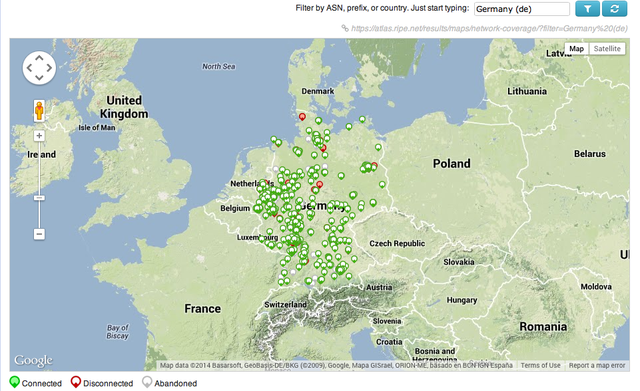Pan the map right with the arrow control
Screen dimensions: 640x391
(x=49, y=68)
